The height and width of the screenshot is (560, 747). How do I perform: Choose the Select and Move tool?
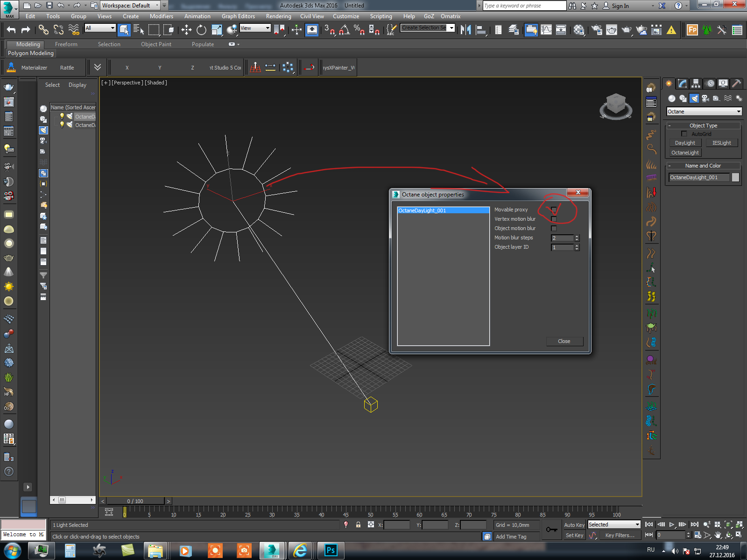point(186,30)
